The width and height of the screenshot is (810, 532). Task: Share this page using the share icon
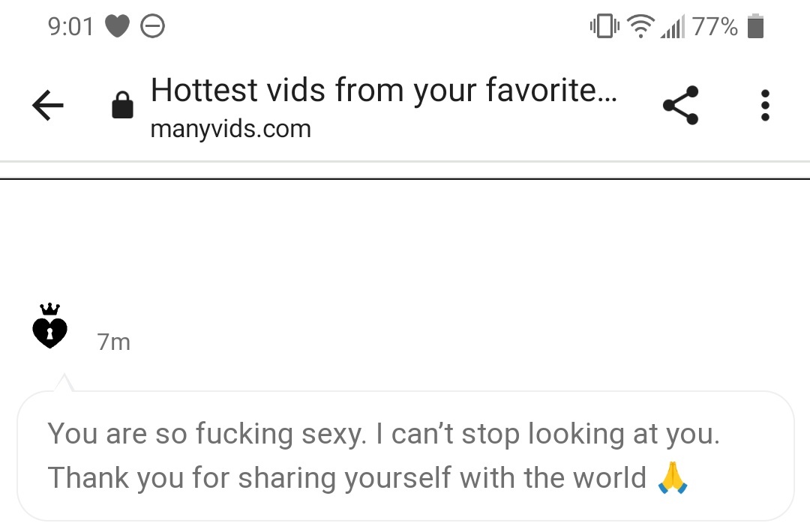tap(681, 105)
